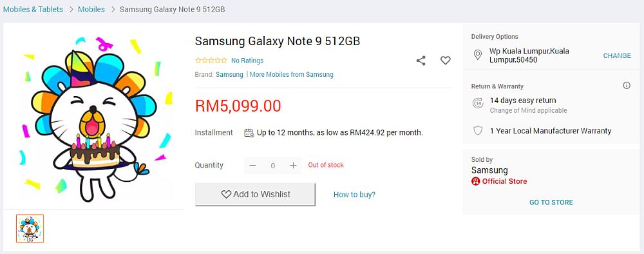The height and width of the screenshot is (254, 644).
Task: Click the heart wishlist icon near share
Action: [x=446, y=61]
